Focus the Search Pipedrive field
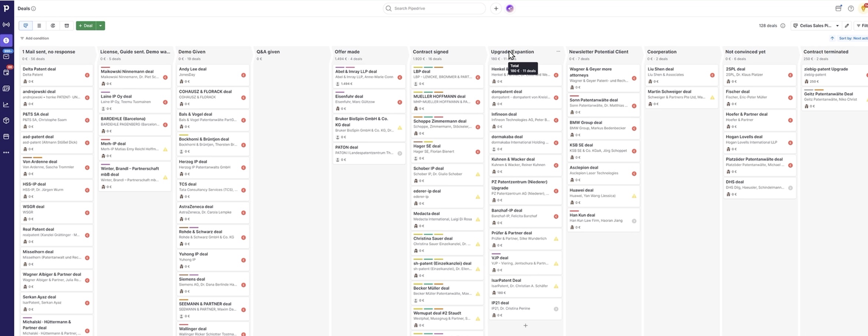This screenshot has width=868, height=336. click(434, 9)
